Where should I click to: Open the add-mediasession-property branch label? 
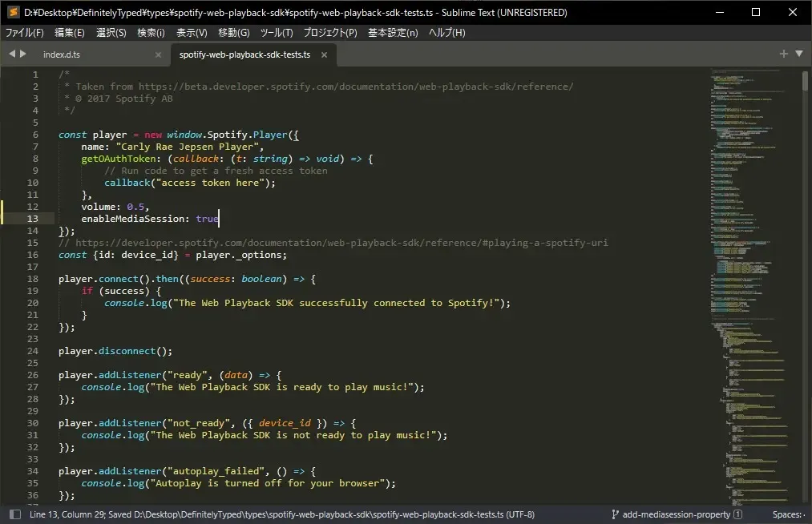tap(677, 514)
